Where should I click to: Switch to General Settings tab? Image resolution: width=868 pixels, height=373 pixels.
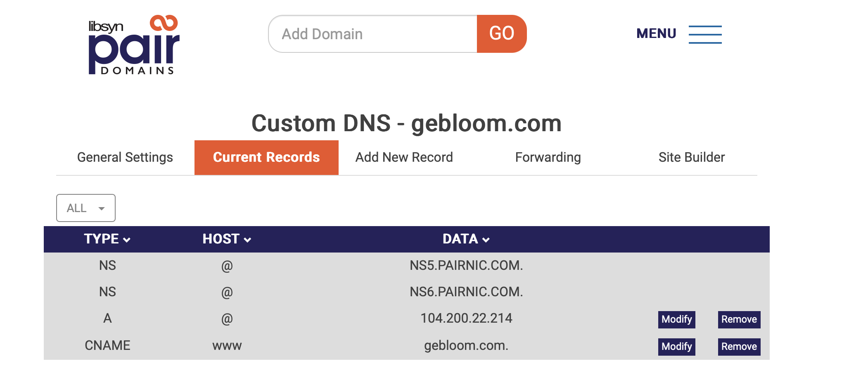click(x=125, y=157)
